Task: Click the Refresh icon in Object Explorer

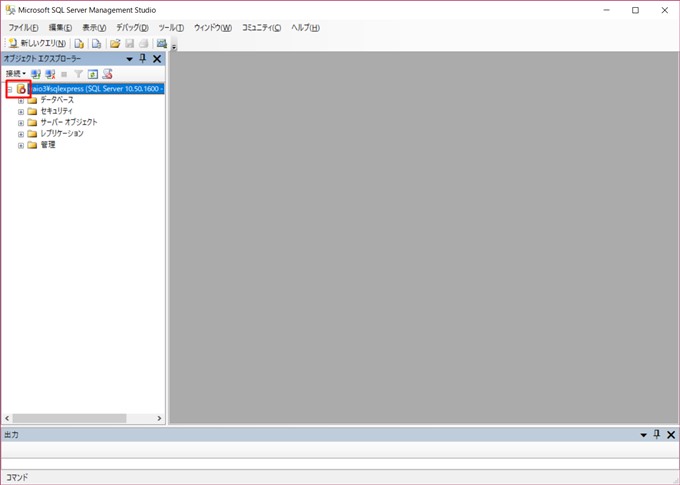Action: pos(92,74)
